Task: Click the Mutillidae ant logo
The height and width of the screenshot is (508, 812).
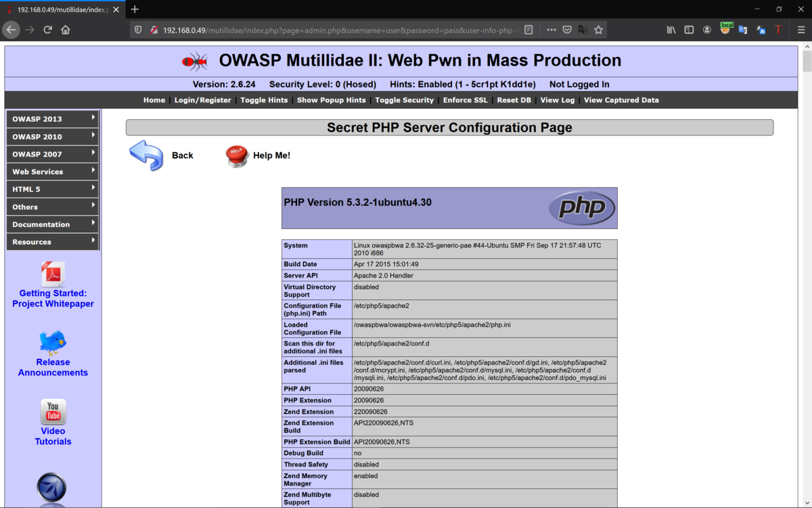Action: (195, 62)
